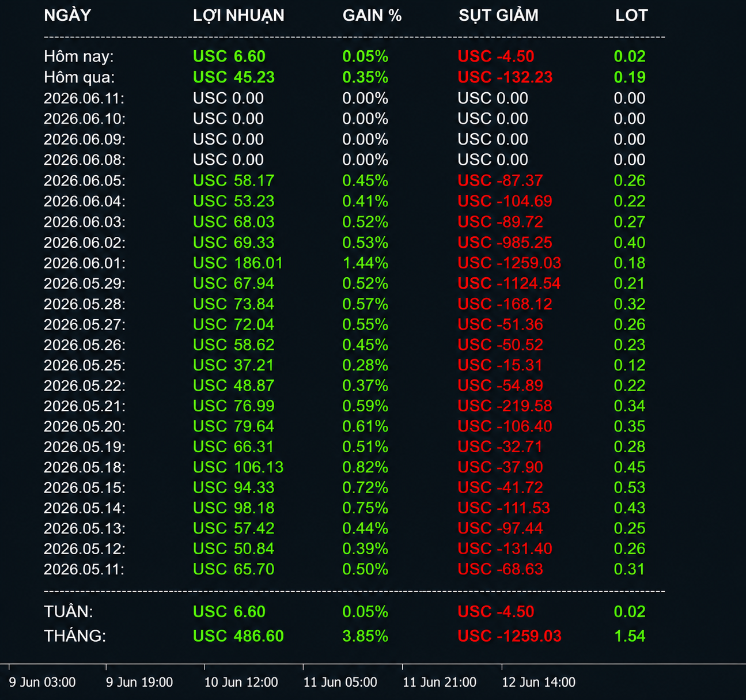Screen dimensions: 746x700
Task: Select the Hôm nay row label
Action: [79, 56]
